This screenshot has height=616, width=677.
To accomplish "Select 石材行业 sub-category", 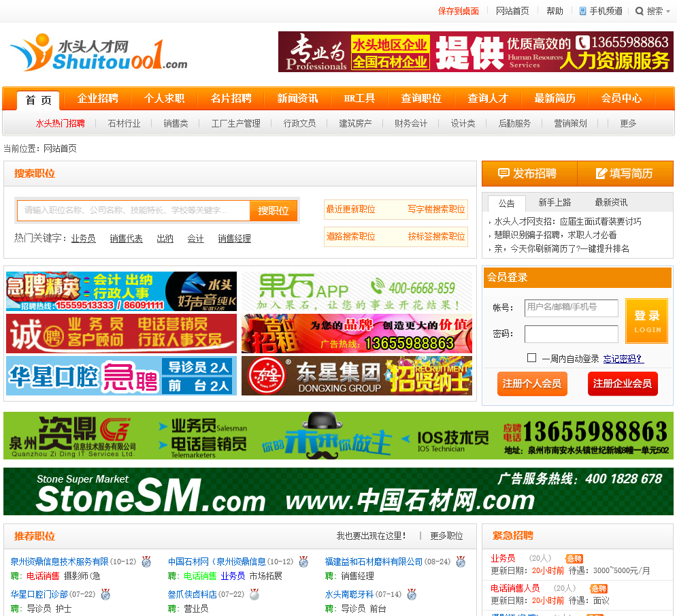I will tap(124, 124).
